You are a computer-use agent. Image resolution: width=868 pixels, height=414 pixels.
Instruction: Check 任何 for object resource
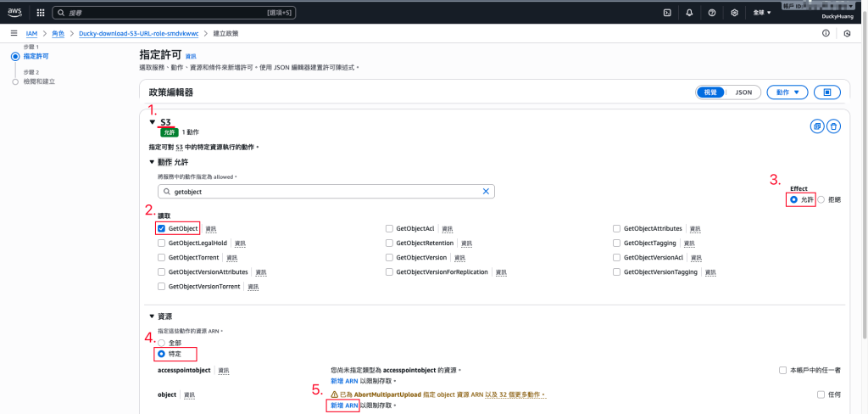[x=821, y=394]
